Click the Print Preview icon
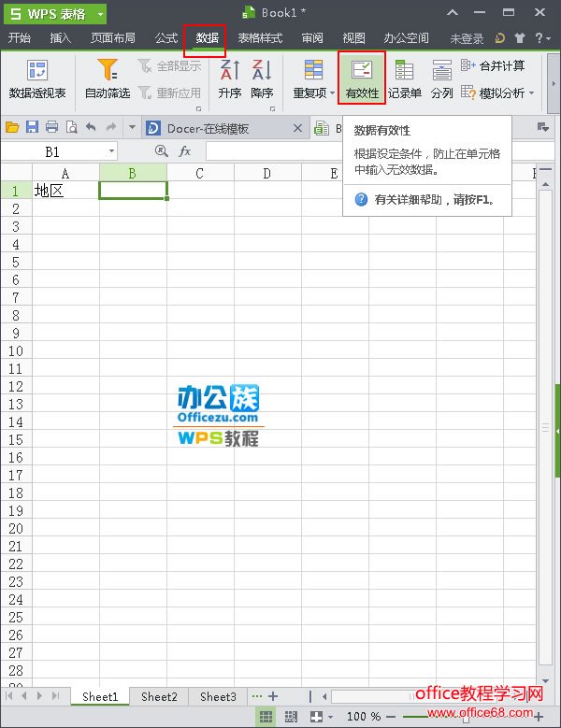This screenshot has height=728, width=561. point(71,127)
